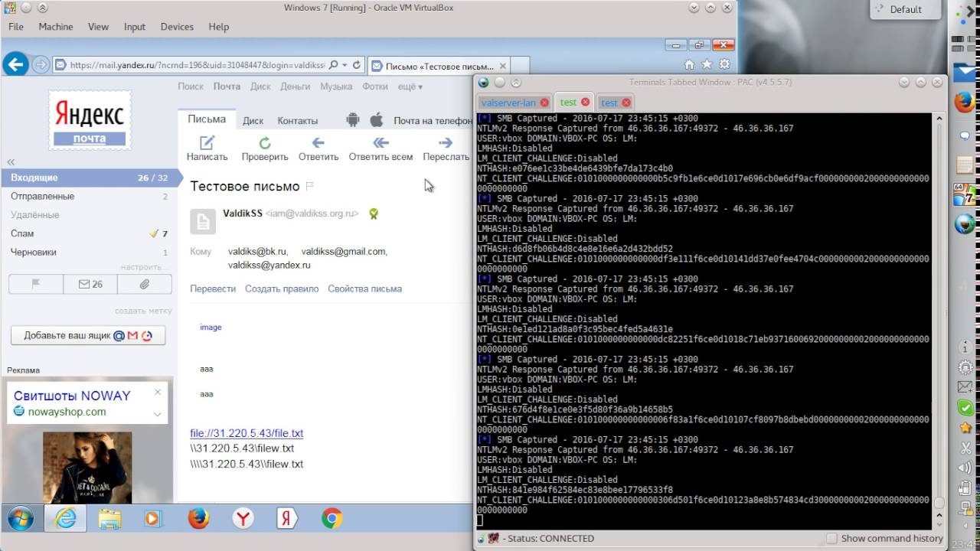Click the terminal vertical scrollbar

pos(938,320)
